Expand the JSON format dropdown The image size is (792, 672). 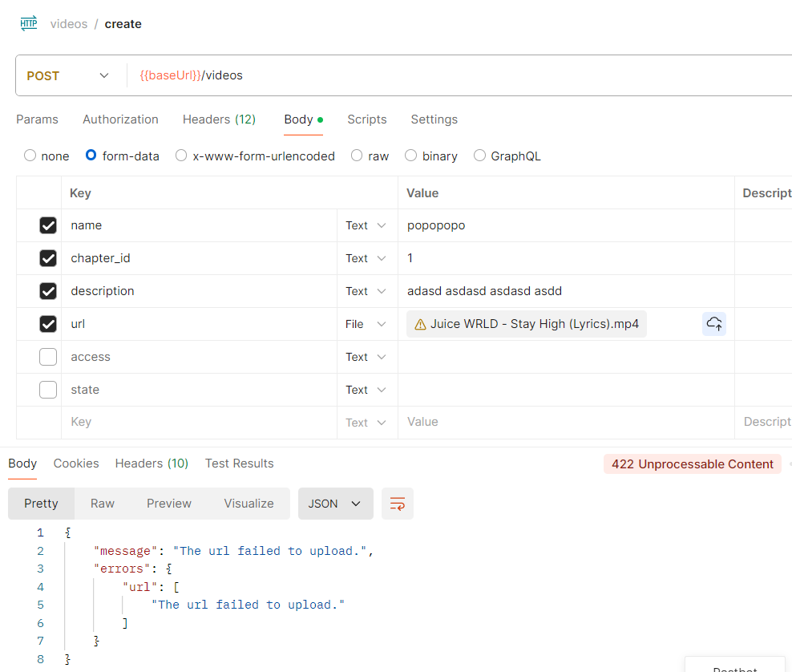(335, 504)
